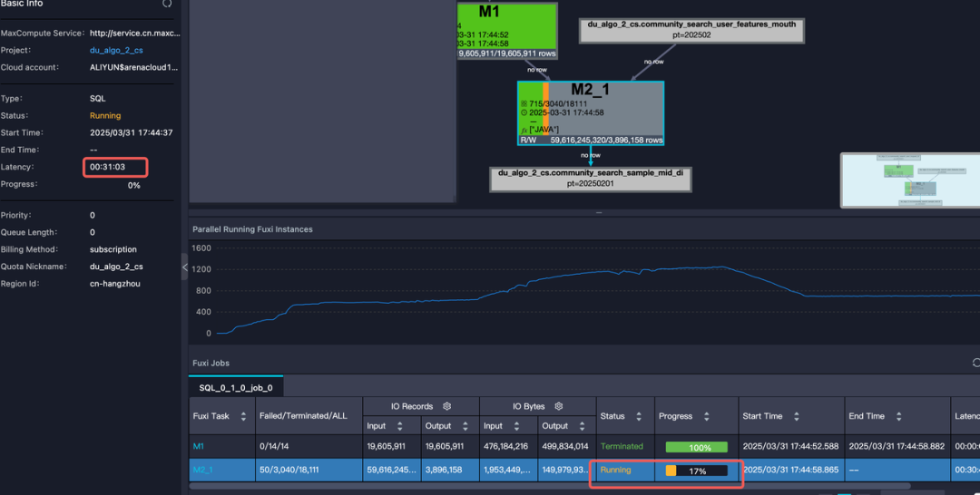This screenshot has width=980, height=495.
Task: Sort IO Bytes Output column
Action: (x=582, y=426)
